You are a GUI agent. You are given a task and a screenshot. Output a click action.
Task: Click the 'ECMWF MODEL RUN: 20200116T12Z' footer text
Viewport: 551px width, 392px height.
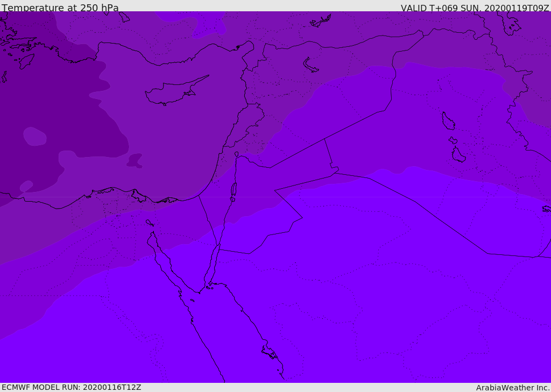tap(72, 387)
